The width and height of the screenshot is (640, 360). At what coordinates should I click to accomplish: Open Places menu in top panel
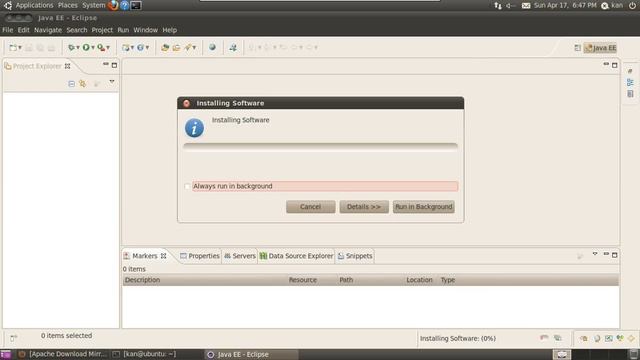(68, 5)
